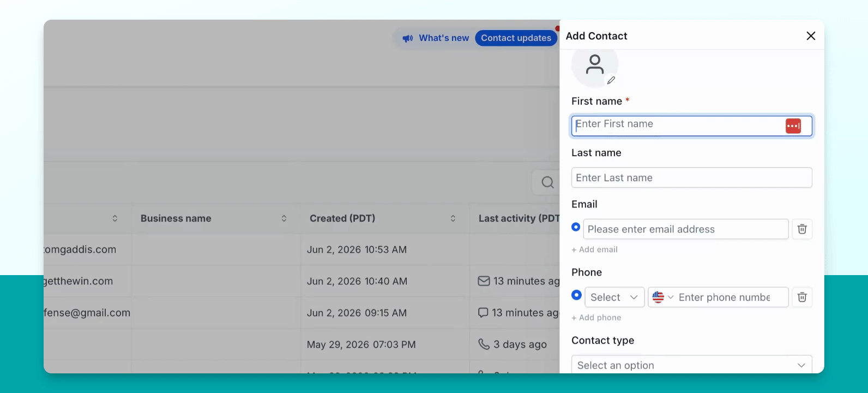Click the Created (PDT) column header
The width and height of the screenshot is (868, 393).
342,218
